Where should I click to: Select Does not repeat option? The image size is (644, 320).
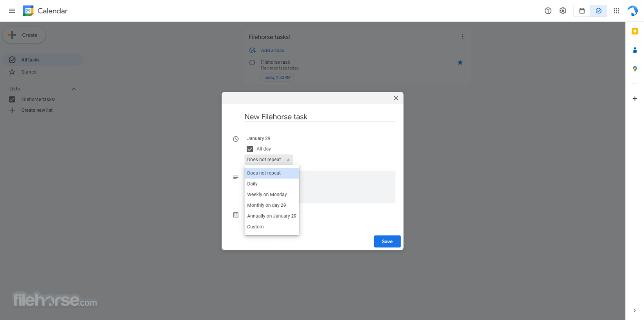pyautogui.click(x=272, y=173)
